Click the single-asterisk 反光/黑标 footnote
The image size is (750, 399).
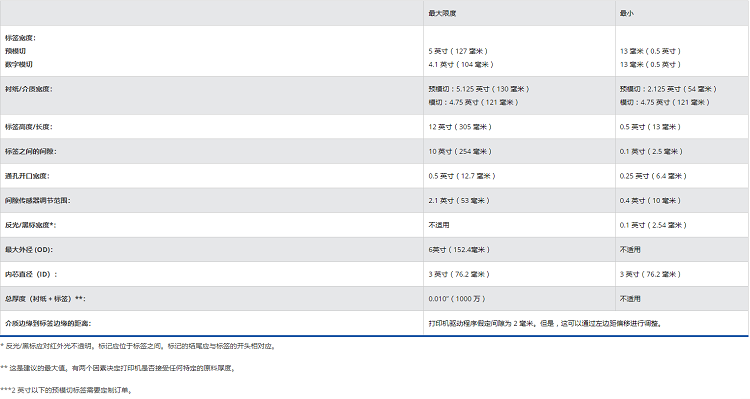(139, 346)
